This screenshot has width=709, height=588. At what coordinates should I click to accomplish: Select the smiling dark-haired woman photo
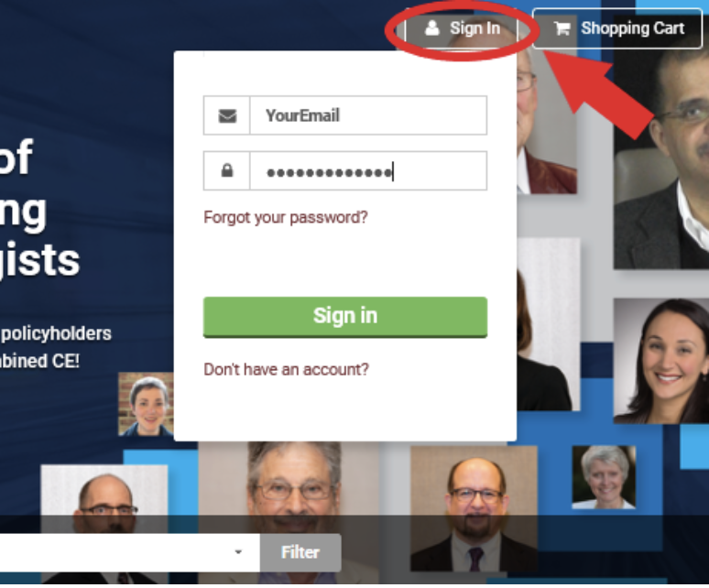click(661, 361)
